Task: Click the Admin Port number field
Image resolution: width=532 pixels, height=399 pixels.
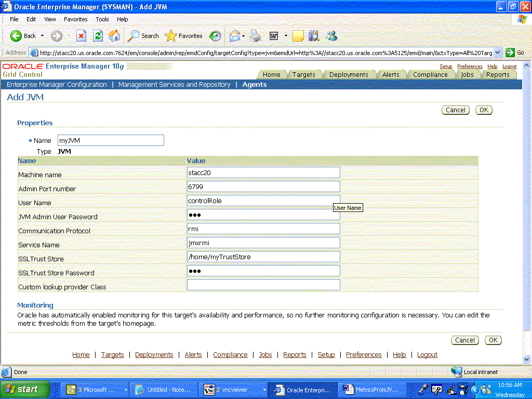Action: pos(263,187)
